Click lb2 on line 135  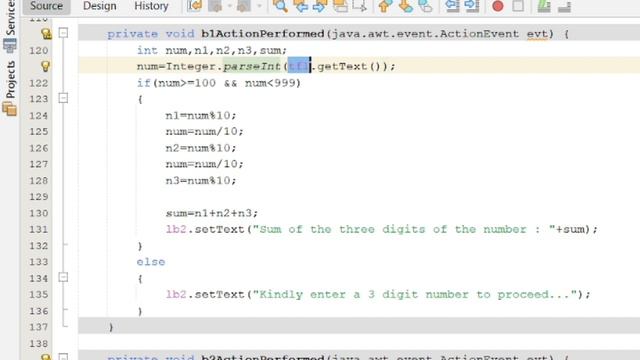[176, 294]
